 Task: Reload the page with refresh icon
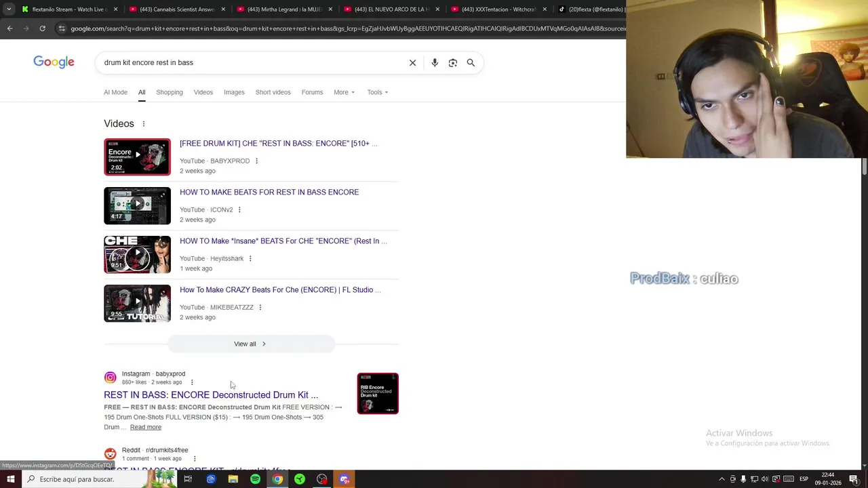coord(42,28)
